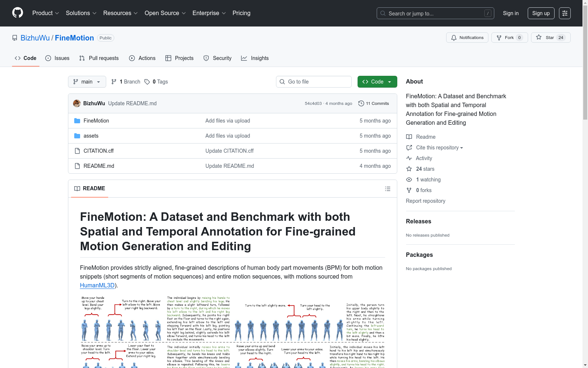
Task: Open the HumanML3D link in README
Action: [97, 285]
